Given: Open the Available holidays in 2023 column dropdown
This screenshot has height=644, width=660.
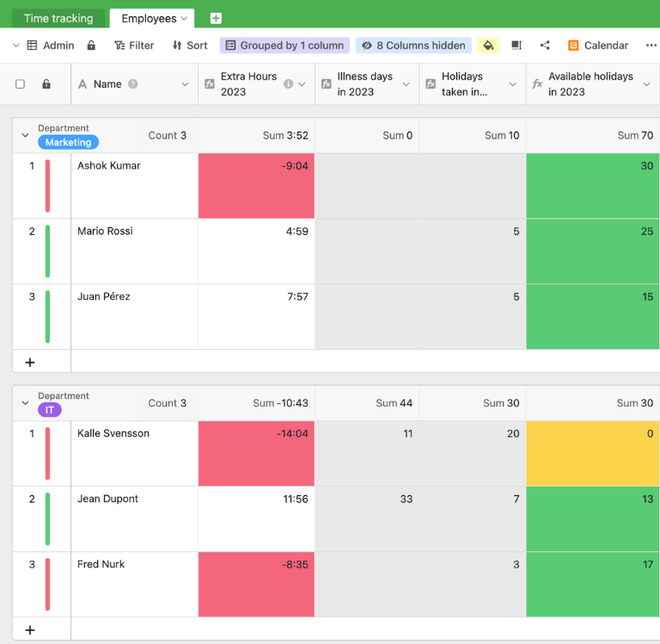Looking at the screenshot, I should pos(647,84).
